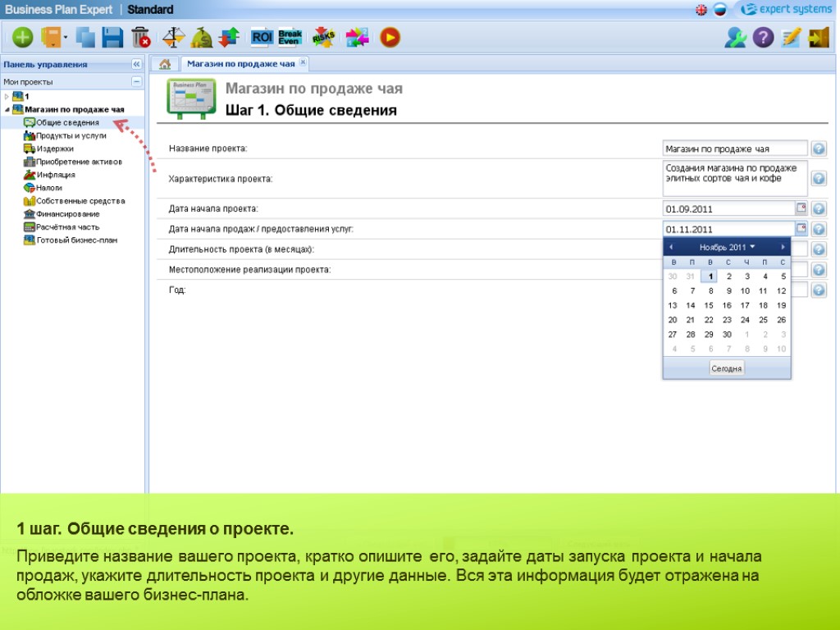
Task: Close the Магазин по продаже чая tab
Action: point(303,62)
